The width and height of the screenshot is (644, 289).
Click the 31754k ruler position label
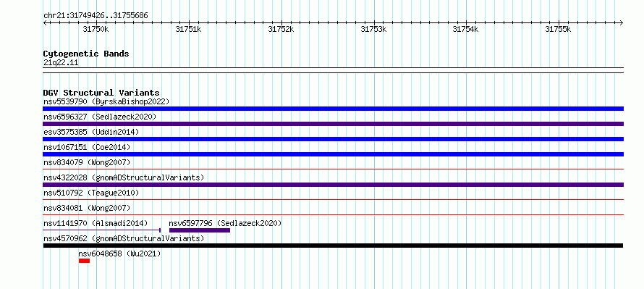click(x=466, y=30)
